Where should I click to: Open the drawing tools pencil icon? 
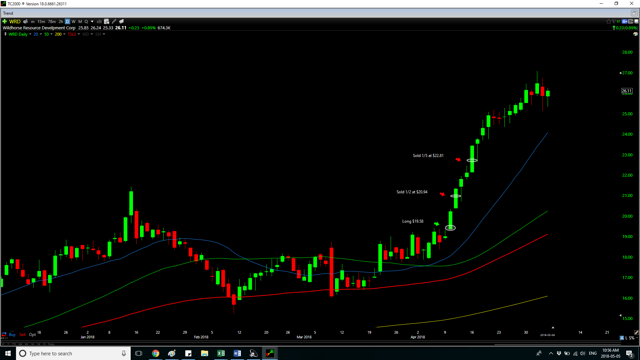click(x=114, y=21)
